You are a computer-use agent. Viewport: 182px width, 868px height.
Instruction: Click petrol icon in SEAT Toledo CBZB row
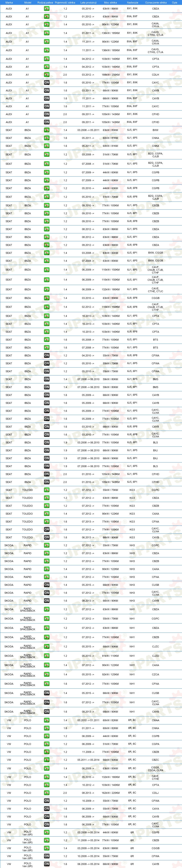point(47,506)
